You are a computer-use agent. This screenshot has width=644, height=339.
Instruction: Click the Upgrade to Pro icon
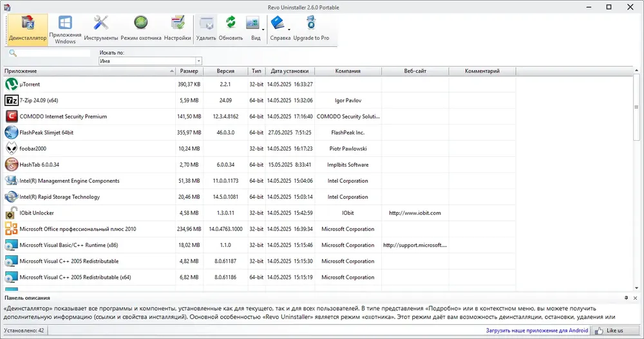click(311, 29)
